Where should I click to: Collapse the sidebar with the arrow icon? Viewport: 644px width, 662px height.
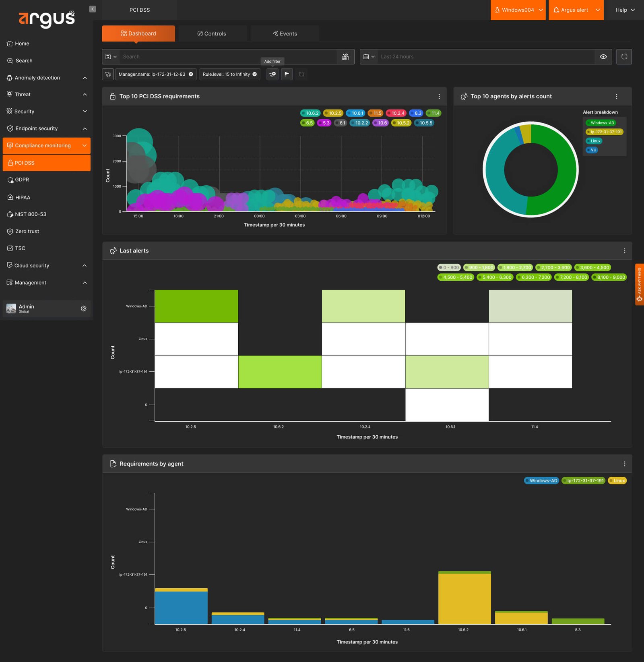[93, 9]
